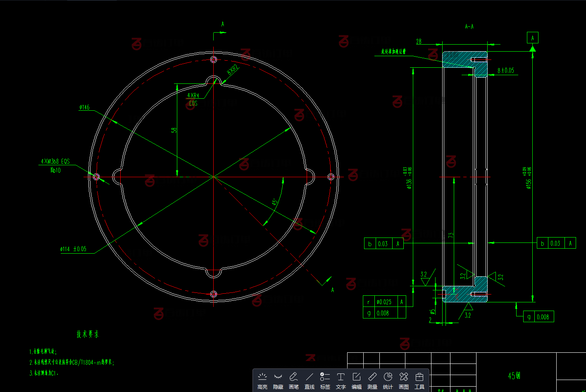Select the 画笔 brush tool
This screenshot has width=586, height=392.
[294, 380]
